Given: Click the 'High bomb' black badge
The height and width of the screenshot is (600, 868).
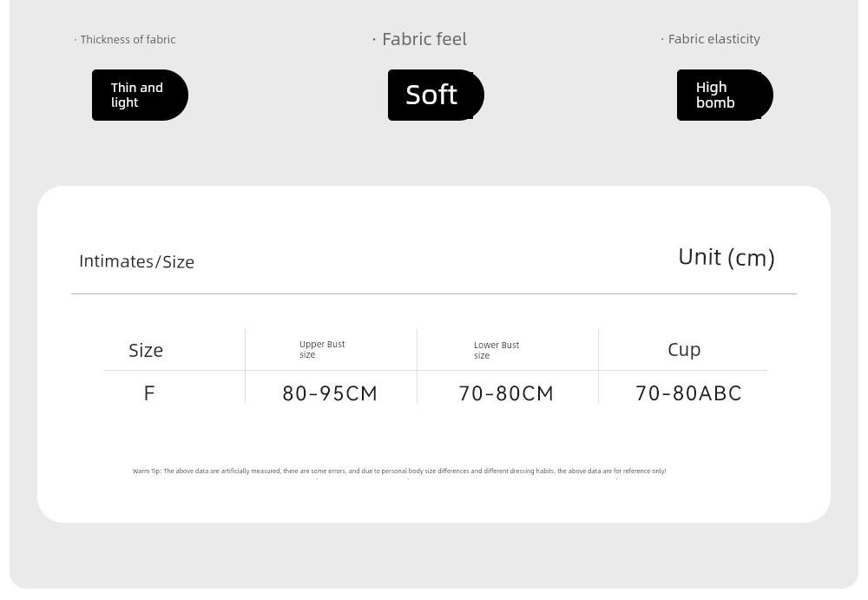Looking at the screenshot, I should pyautogui.click(x=725, y=95).
